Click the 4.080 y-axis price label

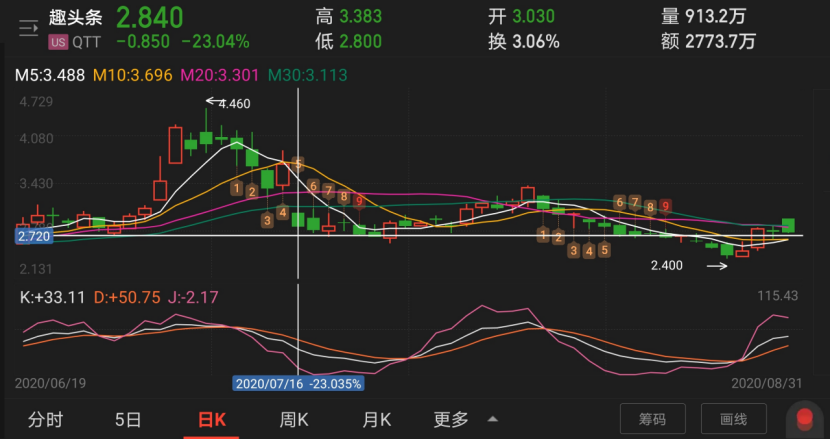(36, 139)
